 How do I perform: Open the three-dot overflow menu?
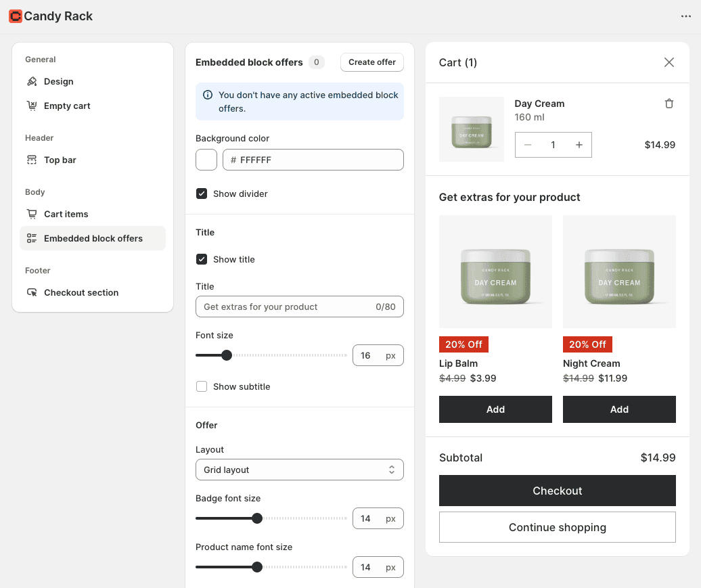click(x=685, y=16)
